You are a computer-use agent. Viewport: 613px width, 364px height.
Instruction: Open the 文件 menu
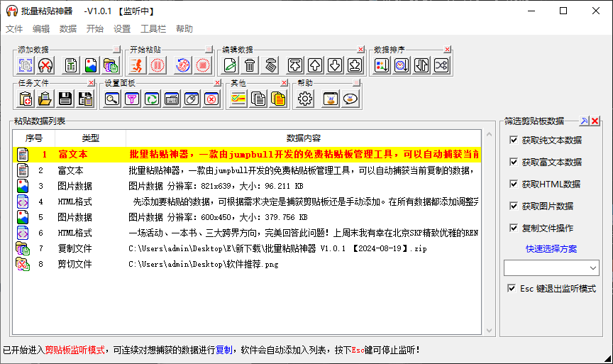[x=14, y=29]
